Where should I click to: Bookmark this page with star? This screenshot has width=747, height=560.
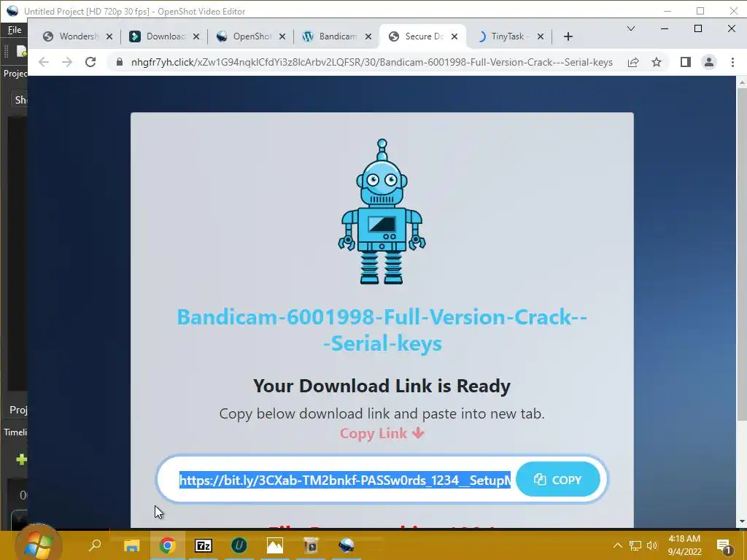pyautogui.click(x=657, y=63)
